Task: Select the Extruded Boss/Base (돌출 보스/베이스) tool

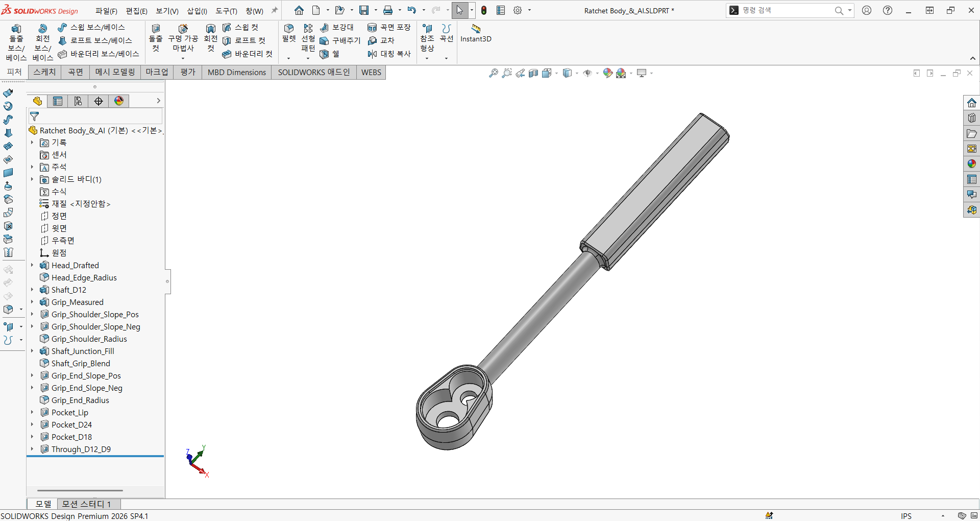Action: tap(16, 43)
